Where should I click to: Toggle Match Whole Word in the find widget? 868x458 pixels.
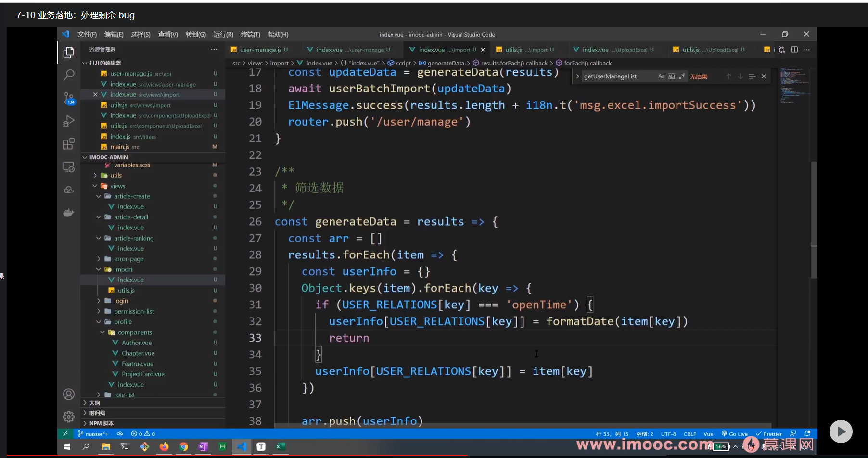click(x=672, y=76)
